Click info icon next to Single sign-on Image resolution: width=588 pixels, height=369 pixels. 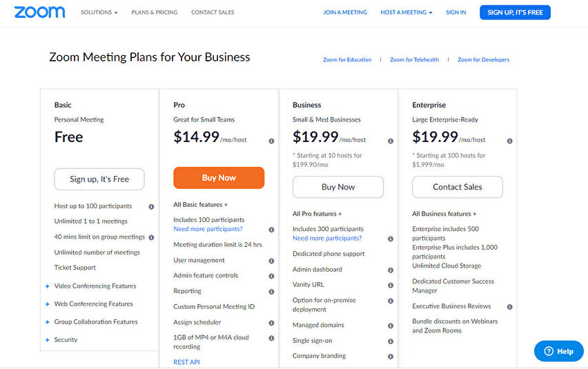click(x=391, y=341)
